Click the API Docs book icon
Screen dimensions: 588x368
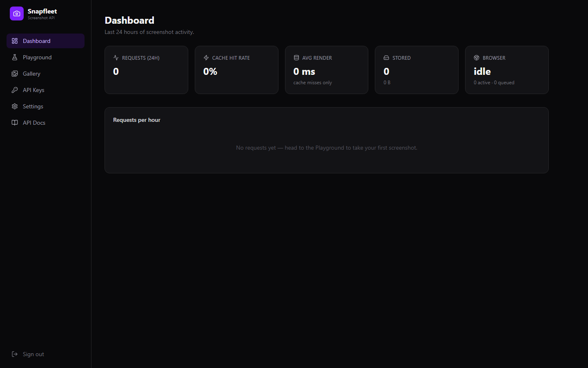point(15,123)
